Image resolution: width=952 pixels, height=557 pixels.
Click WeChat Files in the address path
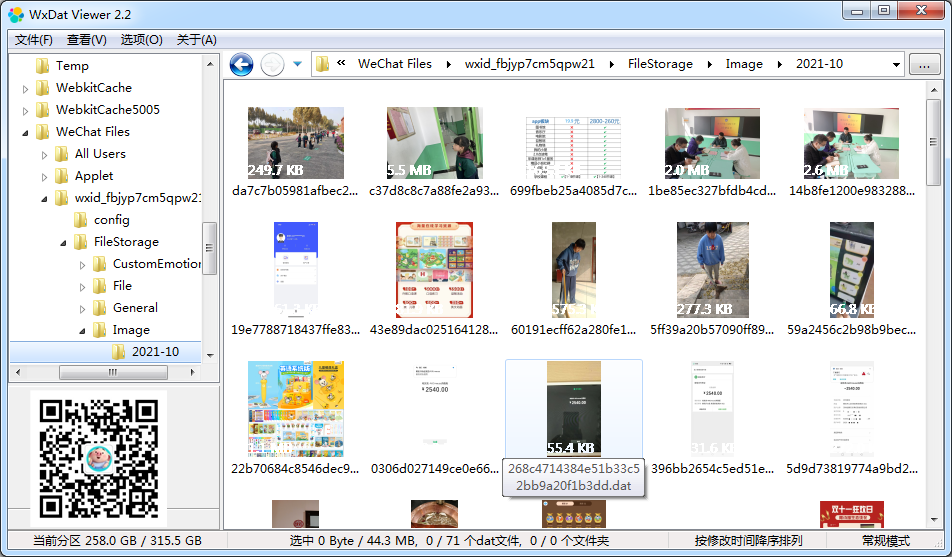(395, 64)
